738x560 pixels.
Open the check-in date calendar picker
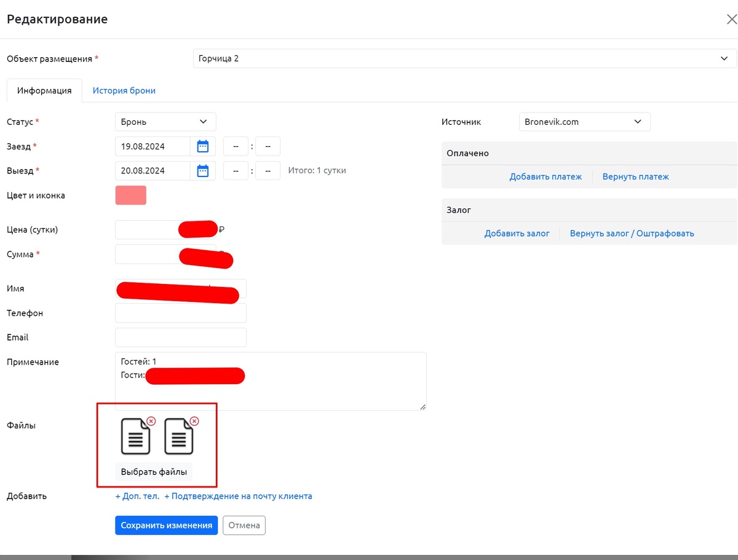203,146
